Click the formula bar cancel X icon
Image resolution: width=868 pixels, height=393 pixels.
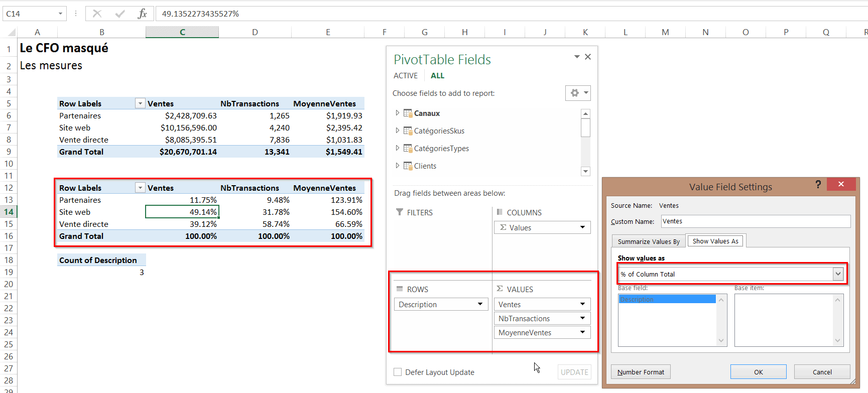pyautogui.click(x=97, y=14)
